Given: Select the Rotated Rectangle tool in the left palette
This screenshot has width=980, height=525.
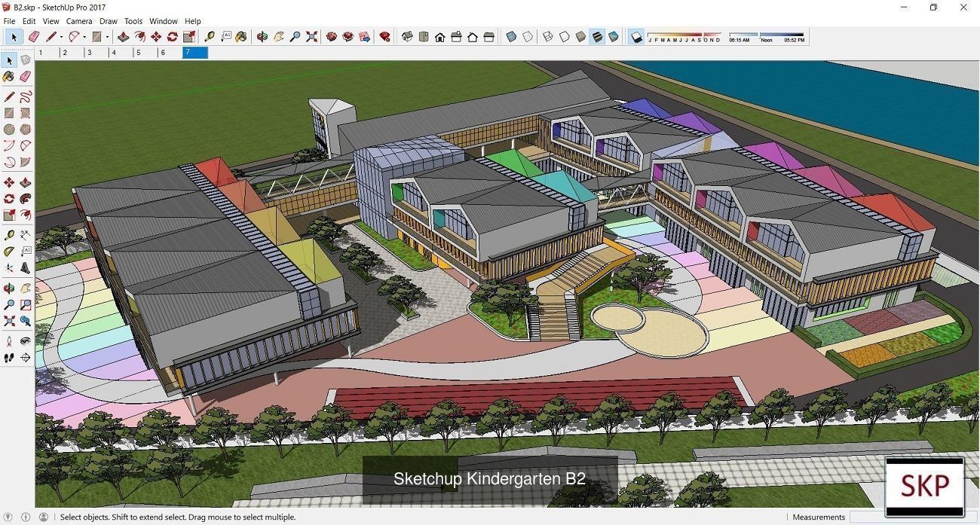Looking at the screenshot, I should pos(26,113).
